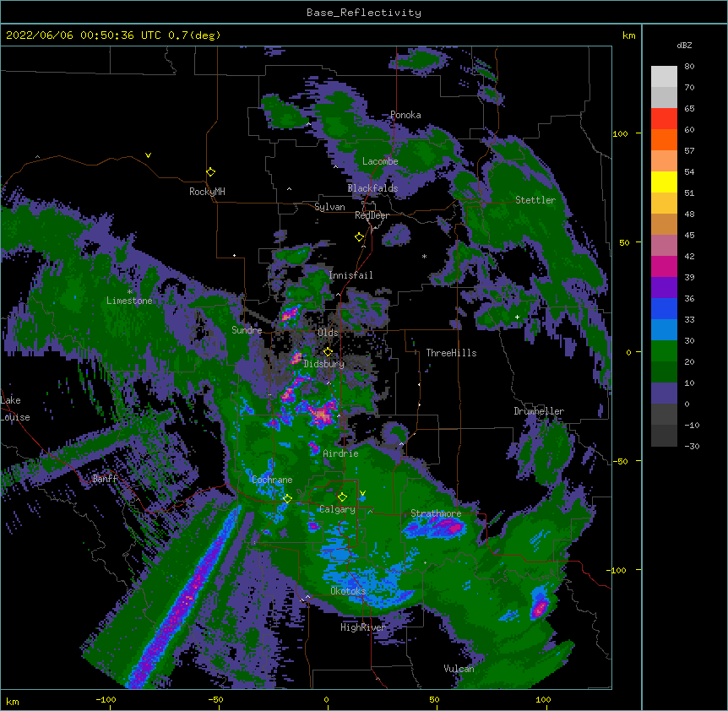Screen dimensions: 728x711
Task: Select the -30 value in the dBZ legend
Action: [x=692, y=446]
